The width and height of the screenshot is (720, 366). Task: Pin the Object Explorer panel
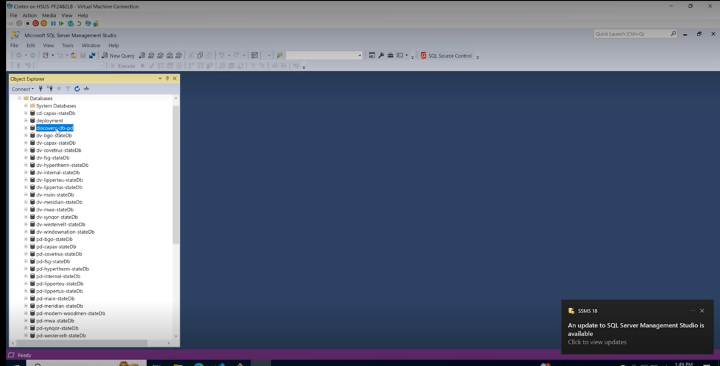[x=167, y=79]
